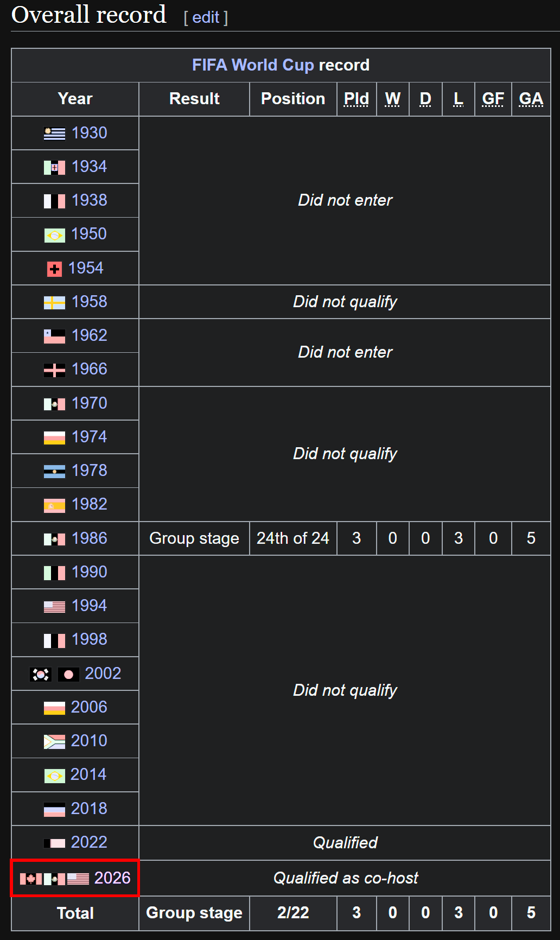Click the Japan flag in 2002 row
Screen dimensions: 560x940
point(68,674)
